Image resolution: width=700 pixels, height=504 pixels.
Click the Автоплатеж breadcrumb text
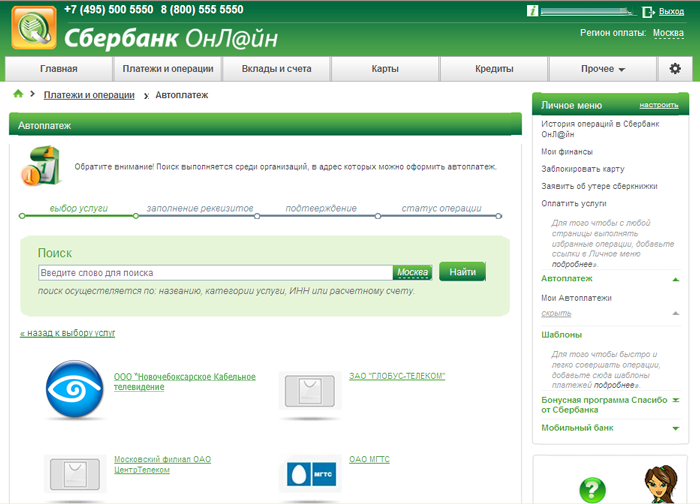[182, 95]
